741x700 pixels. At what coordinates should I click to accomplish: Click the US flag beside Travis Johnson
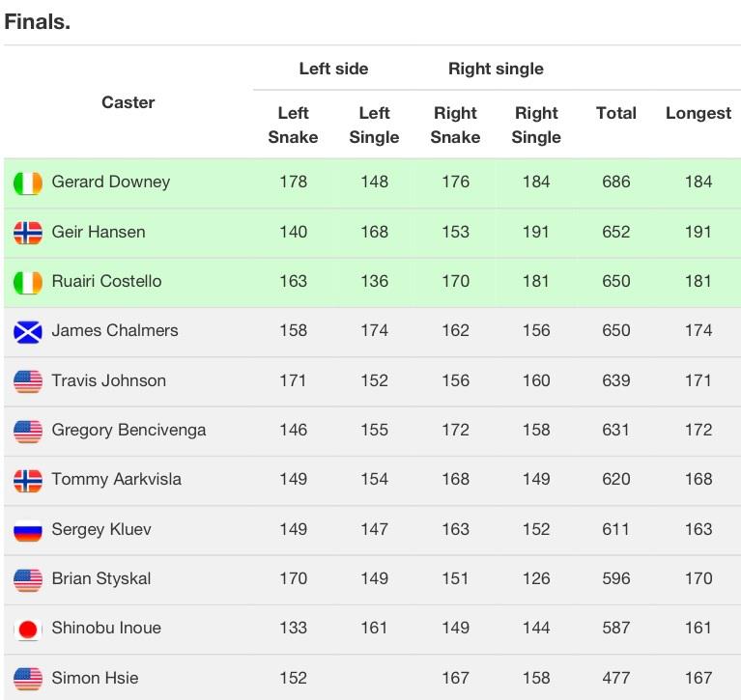click(x=28, y=381)
